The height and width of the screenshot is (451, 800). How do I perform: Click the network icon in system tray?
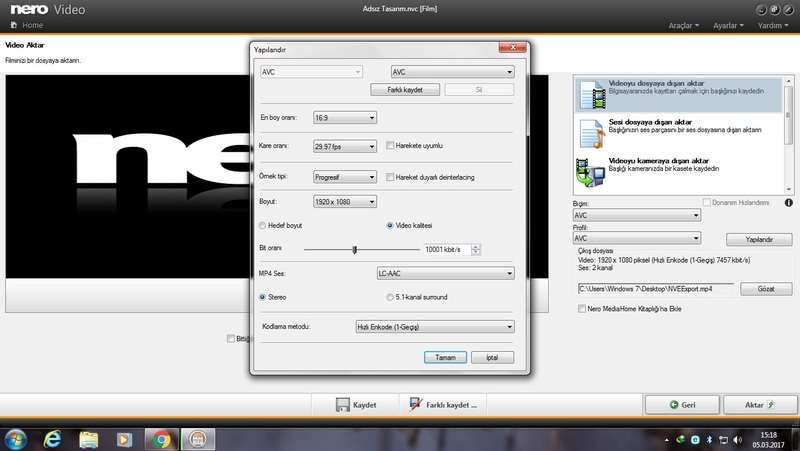723,439
